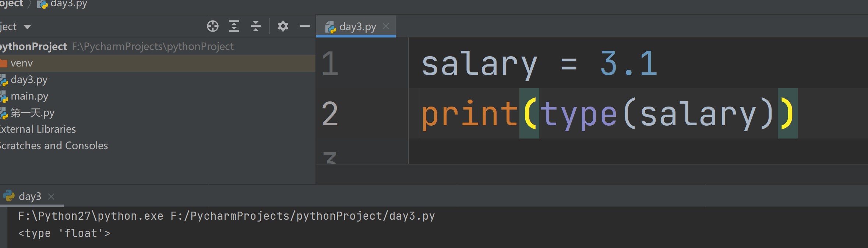This screenshot has width=868, height=248.
Task: Select day3.py in the project tree
Action: pyautogui.click(x=29, y=80)
